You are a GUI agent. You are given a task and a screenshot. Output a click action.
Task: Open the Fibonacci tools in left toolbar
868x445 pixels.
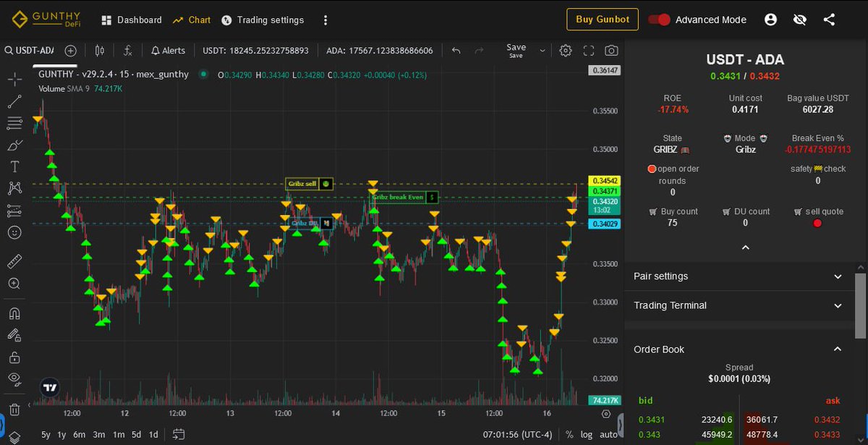[x=14, y=123]
